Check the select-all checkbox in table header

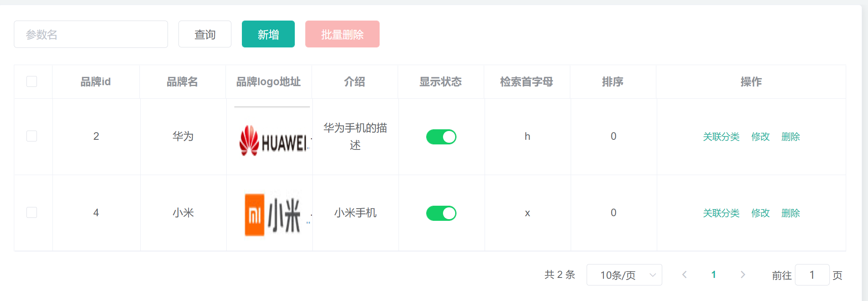click(x=32, y=81)
